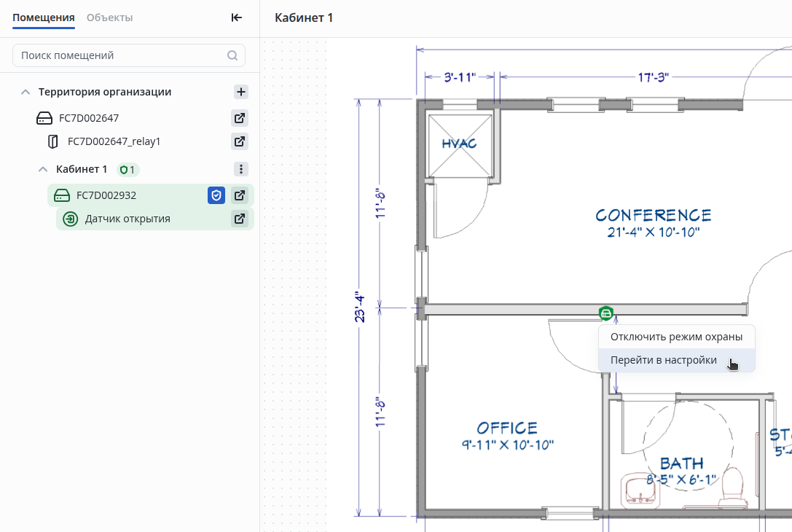This screenshot has width=792, height=532.
Task: Open FC7D002647 in external view
Action: click(x=239, y=118)
